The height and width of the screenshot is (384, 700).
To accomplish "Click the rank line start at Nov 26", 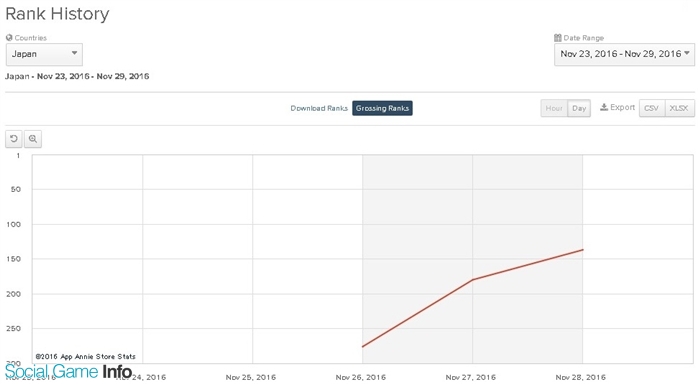I will (362, 346).
